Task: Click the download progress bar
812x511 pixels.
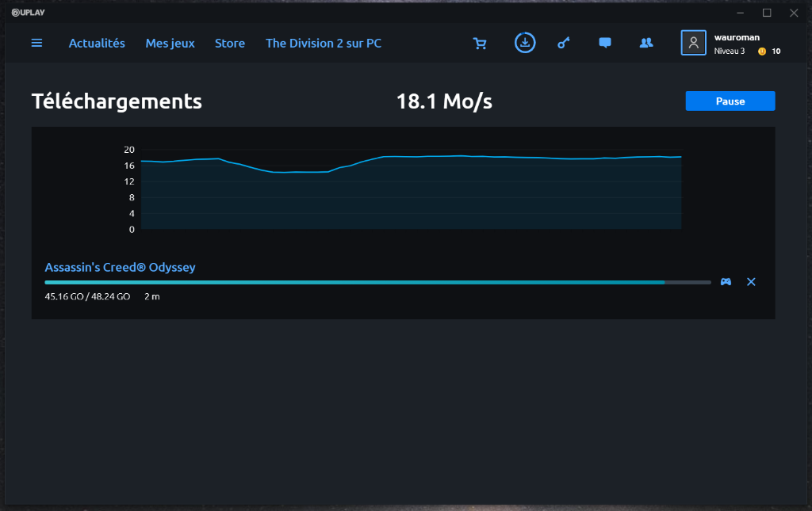Action: 377,282
